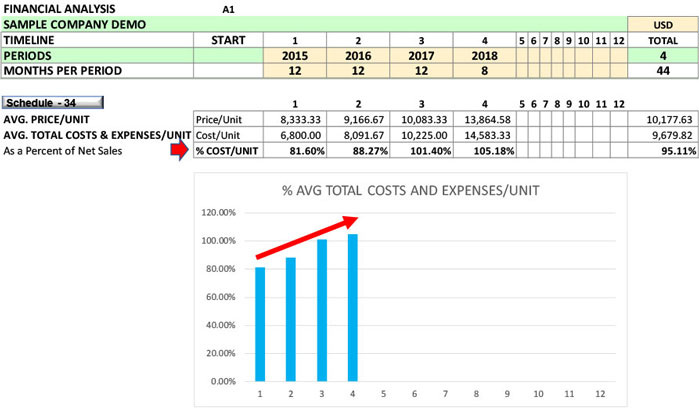
Task: Click the 80.00% axis label
Action: tap(220, 269)
